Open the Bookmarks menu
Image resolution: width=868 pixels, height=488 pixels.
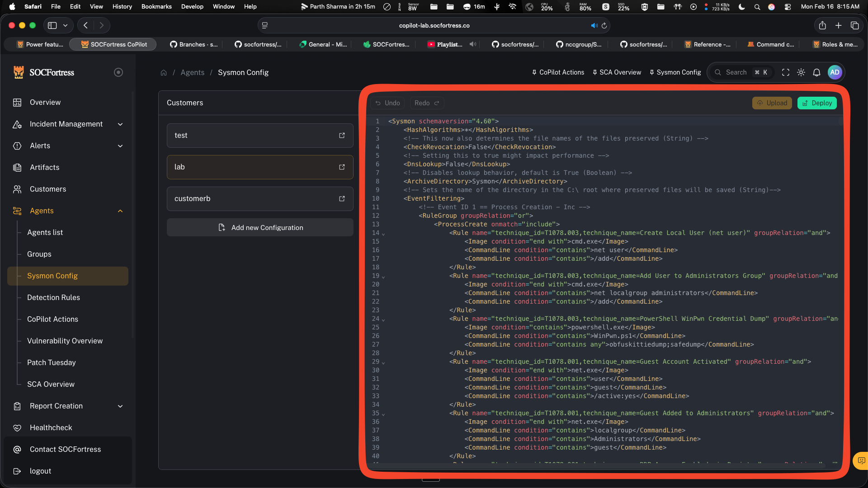pyautogui.click(x=156, y=7)
